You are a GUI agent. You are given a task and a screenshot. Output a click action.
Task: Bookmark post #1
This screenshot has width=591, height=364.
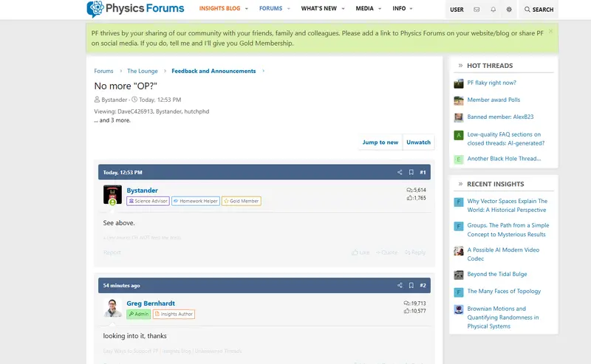point(411,172)
